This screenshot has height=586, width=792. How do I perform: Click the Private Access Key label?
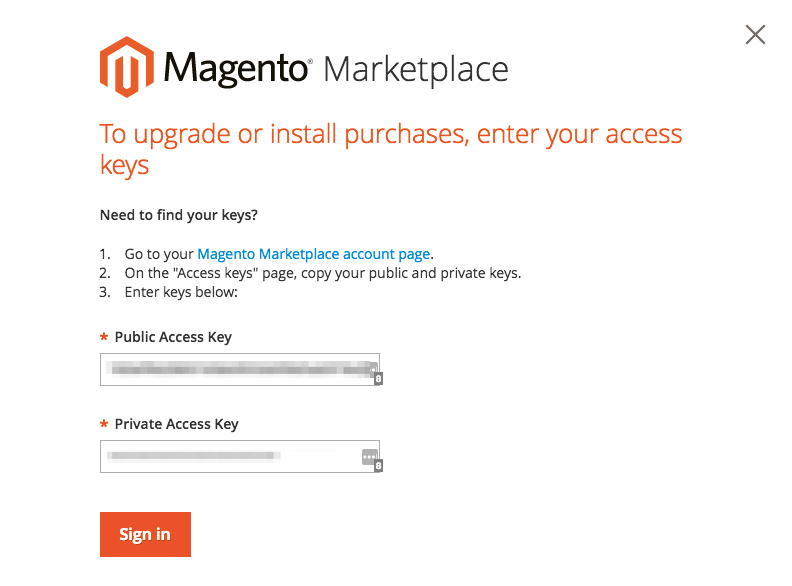pos(177,424)
